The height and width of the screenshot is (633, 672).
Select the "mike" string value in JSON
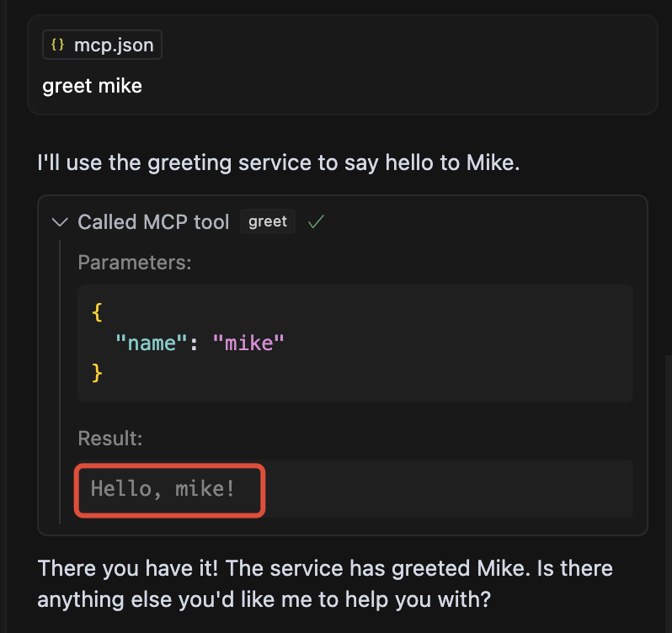point(248,342)
